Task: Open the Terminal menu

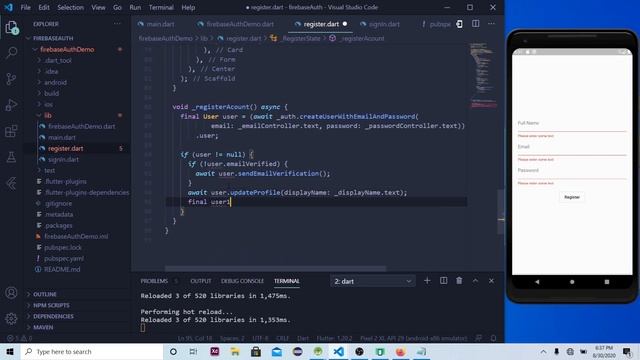Action: (x=161, y=7)
